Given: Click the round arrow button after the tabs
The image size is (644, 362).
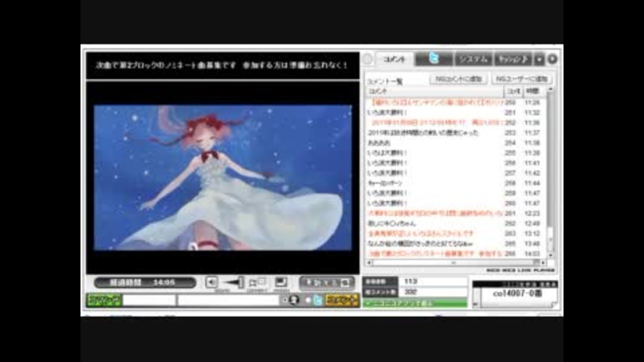Looking at the screenshot, I should pyautogui.click(x=553, y=59).
